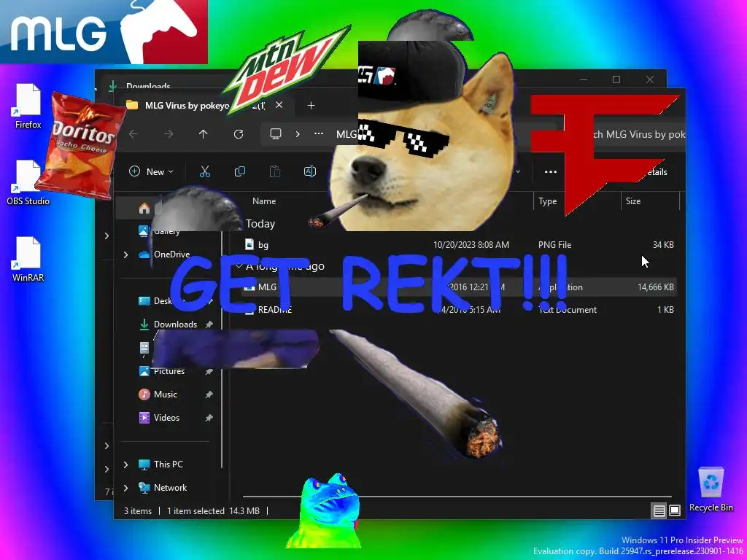This screenshot has height=560, width=747.
Task: Open Pictures in navigation pane
Action: 169,371
